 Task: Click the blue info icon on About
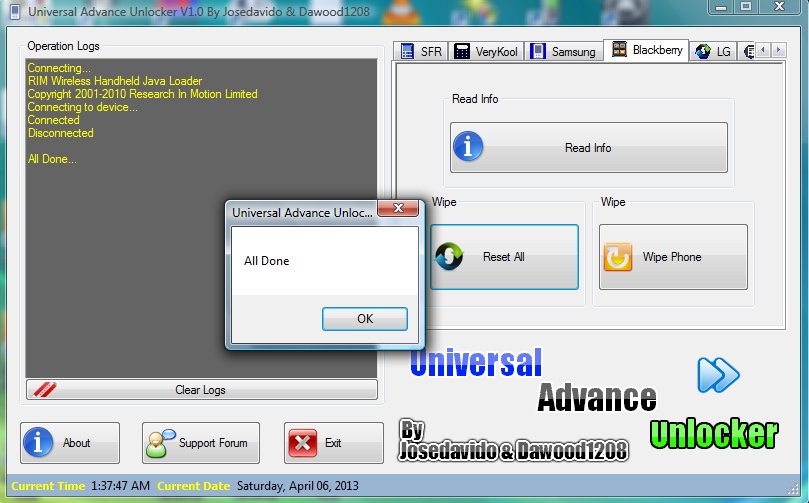[x=38, y=443]
